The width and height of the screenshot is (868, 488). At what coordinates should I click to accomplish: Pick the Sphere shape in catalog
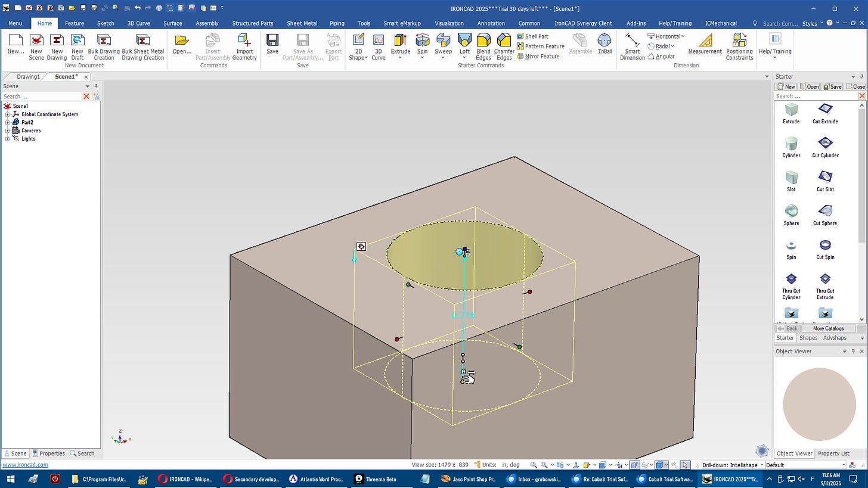[x=791, y=215]
